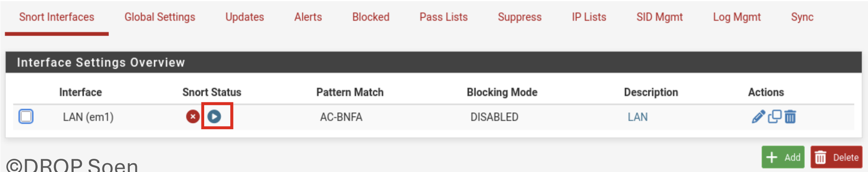The height and width of the screenshot is (172, 868).
Task: Navigate to the IP Lists tab
Action: 589,17
